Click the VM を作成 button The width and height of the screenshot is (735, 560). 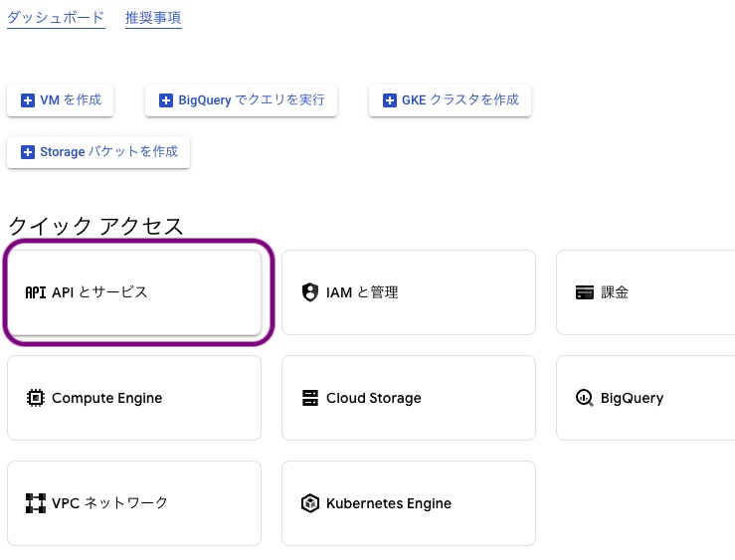[61, 100]
